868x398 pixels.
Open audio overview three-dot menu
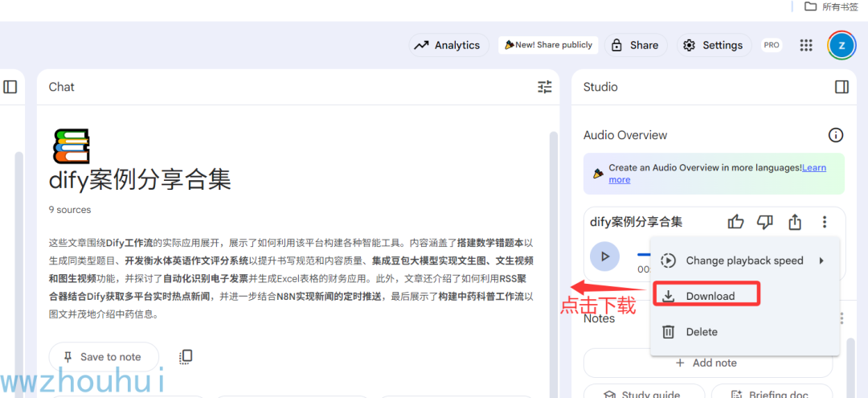(x=825, y=223)
